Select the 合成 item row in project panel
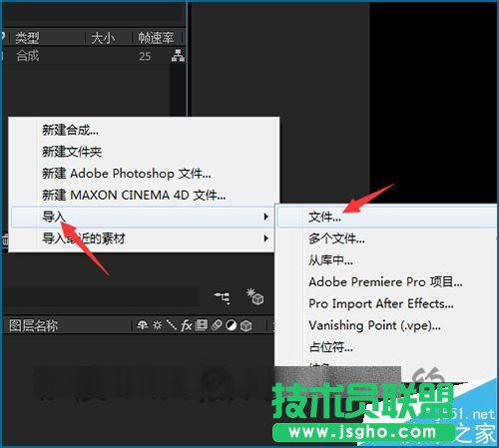The image size is (499, 448). click(x=93, y=56)
